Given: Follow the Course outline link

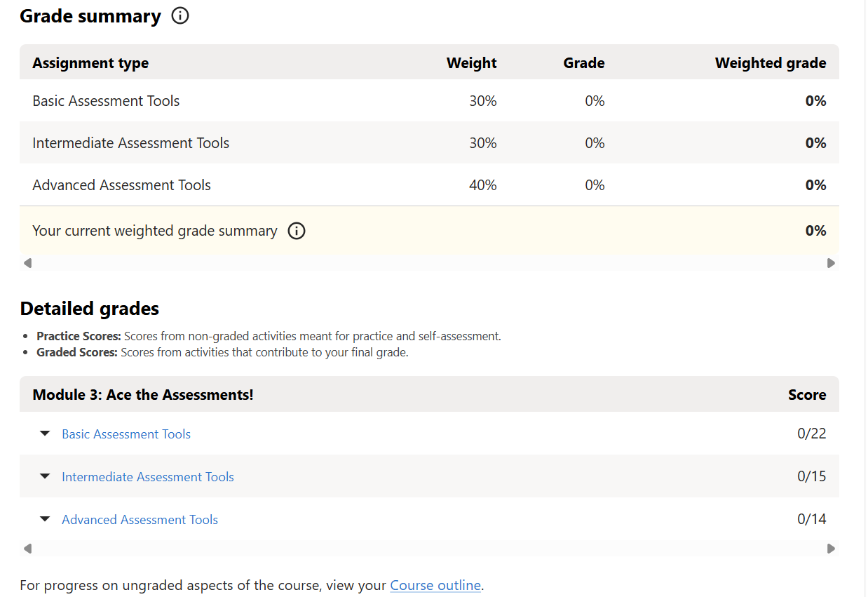Looking at the screenshot, I should [435, 585].
